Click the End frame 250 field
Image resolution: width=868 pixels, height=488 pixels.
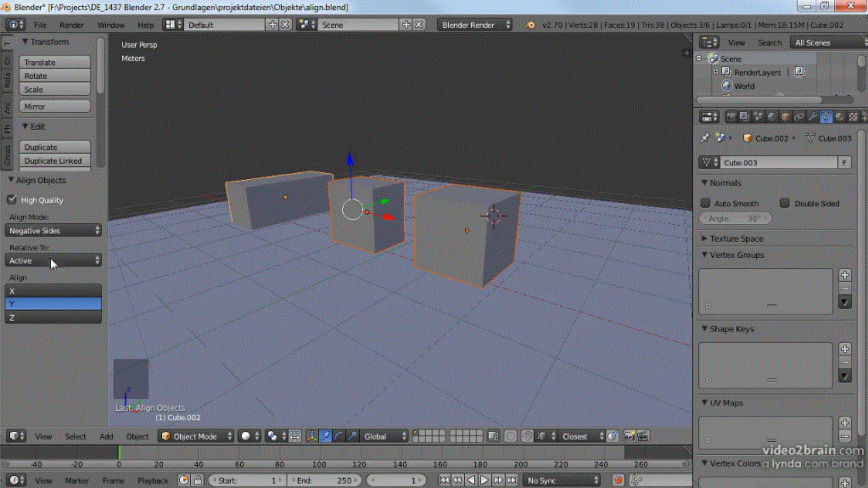(324, 480)
